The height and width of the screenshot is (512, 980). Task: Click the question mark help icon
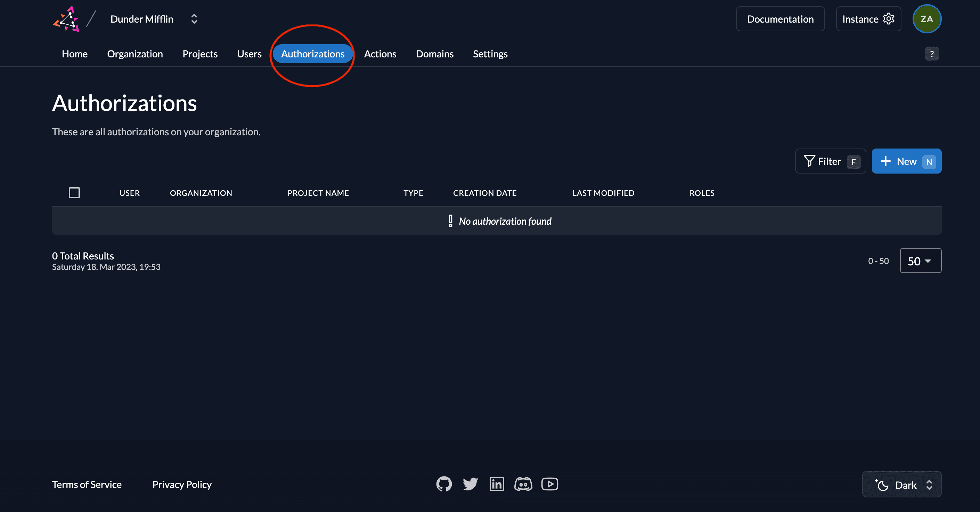pyautogui.click(x=932, y=54)
